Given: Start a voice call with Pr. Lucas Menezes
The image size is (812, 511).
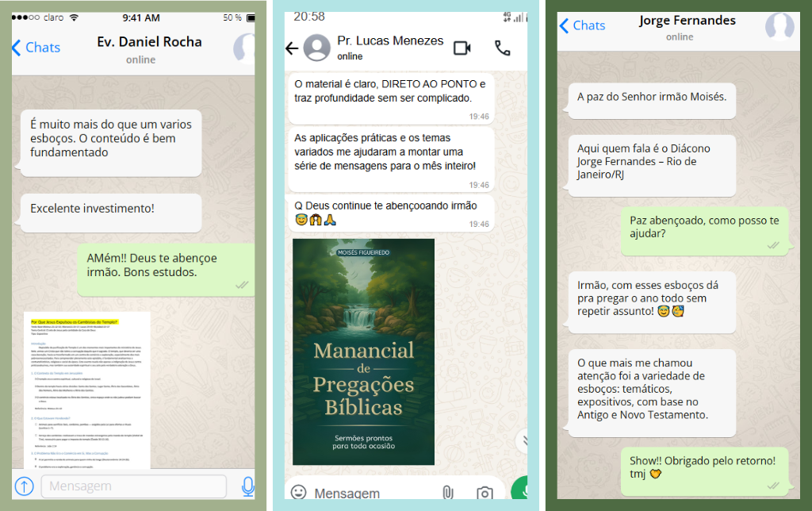Looking at the screenshot, I should click(x=503, y=48).
